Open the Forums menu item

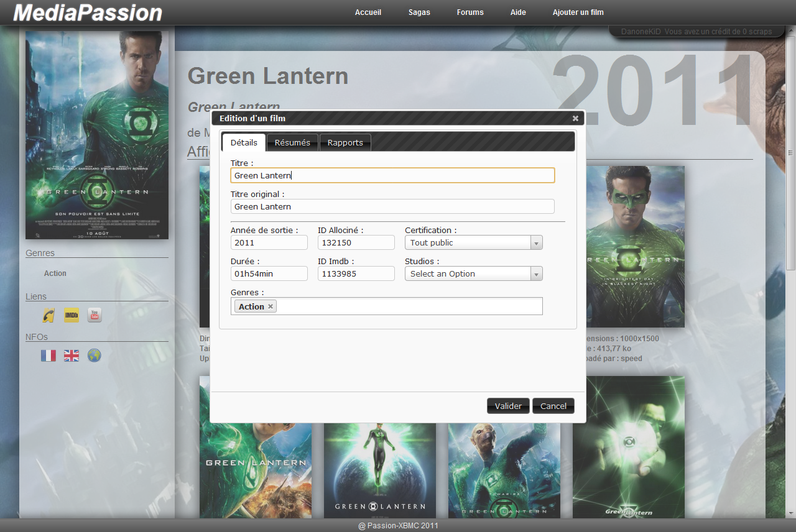pos(470,12)
